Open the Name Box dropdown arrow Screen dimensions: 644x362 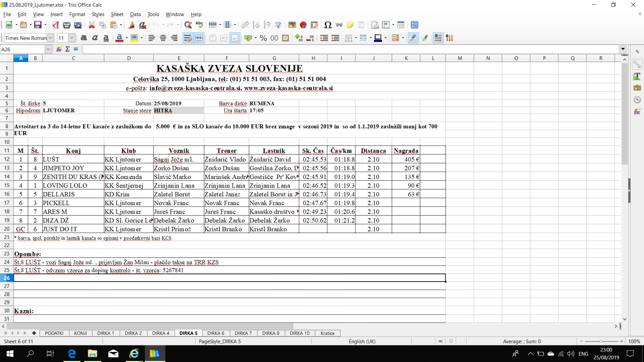pyautogui.click(x=48, y=49)
